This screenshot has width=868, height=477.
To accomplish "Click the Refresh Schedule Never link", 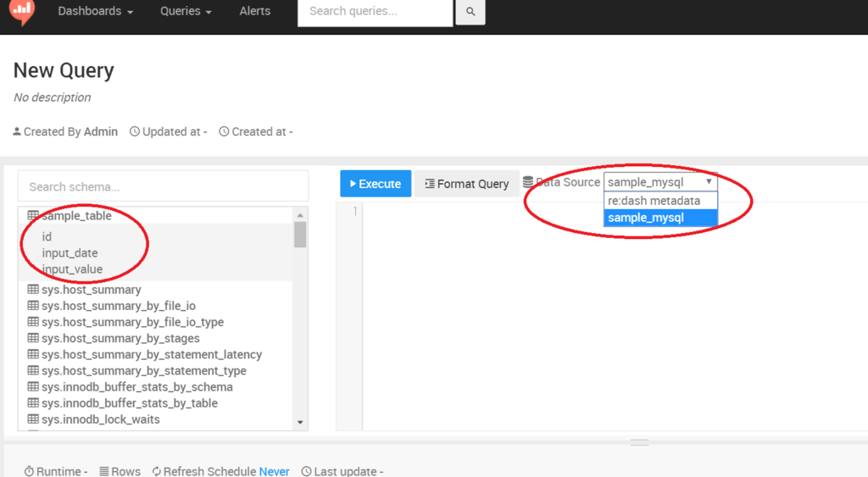I will (x=274, y=471).
